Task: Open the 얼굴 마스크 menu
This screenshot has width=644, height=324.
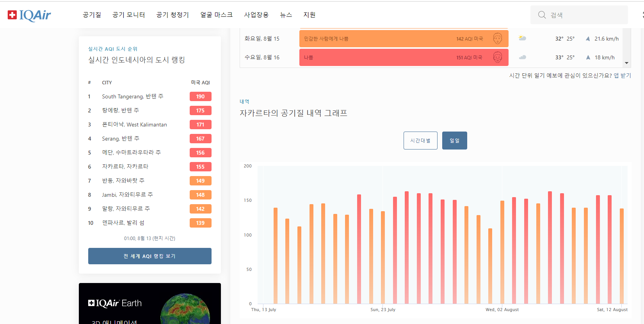Action: tap(216, 15)
